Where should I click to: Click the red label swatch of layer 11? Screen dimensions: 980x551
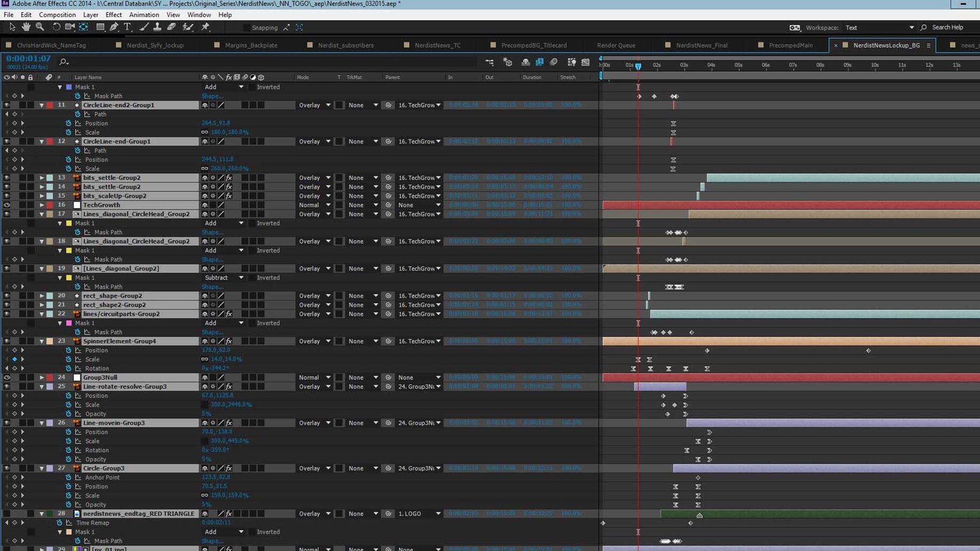coord(50,105)
